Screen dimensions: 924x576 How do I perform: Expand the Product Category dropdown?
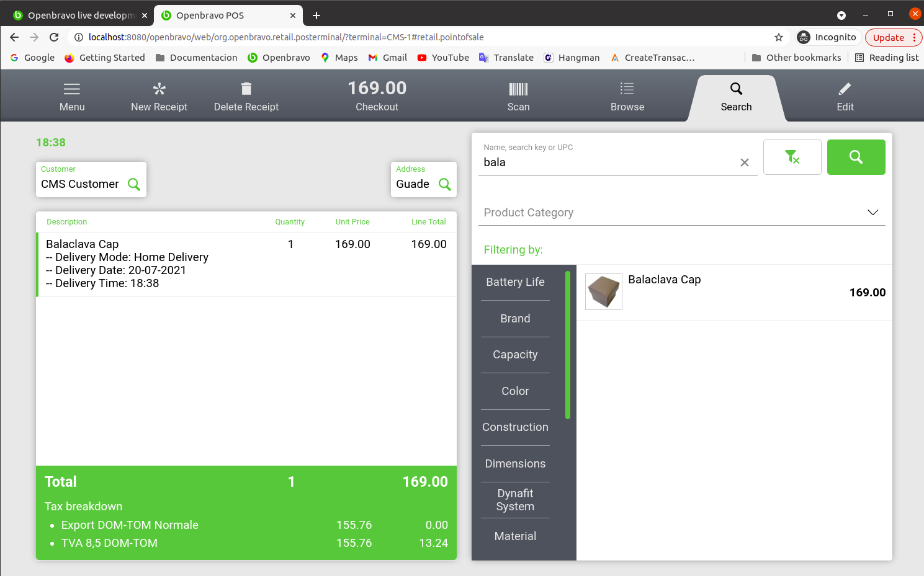pyautogui.click(x=872, y=213)
